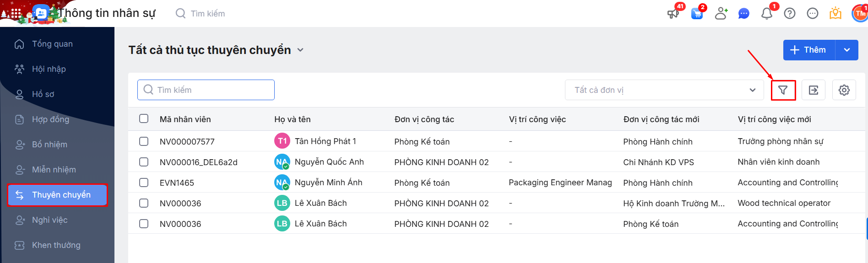868x263 pixels.
Task: Open the filter icon in the table toolbar
Action: tap(783, 90)
